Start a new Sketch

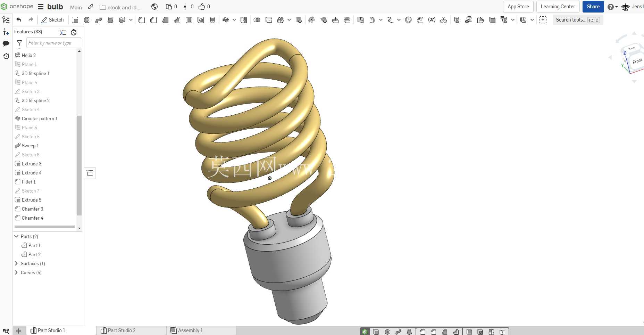pyautogui.click(x=52, y=20)
